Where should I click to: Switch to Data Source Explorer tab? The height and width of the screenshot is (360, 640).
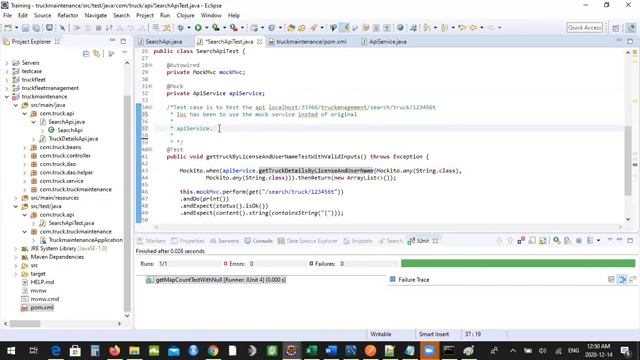(x=308, y=241)
